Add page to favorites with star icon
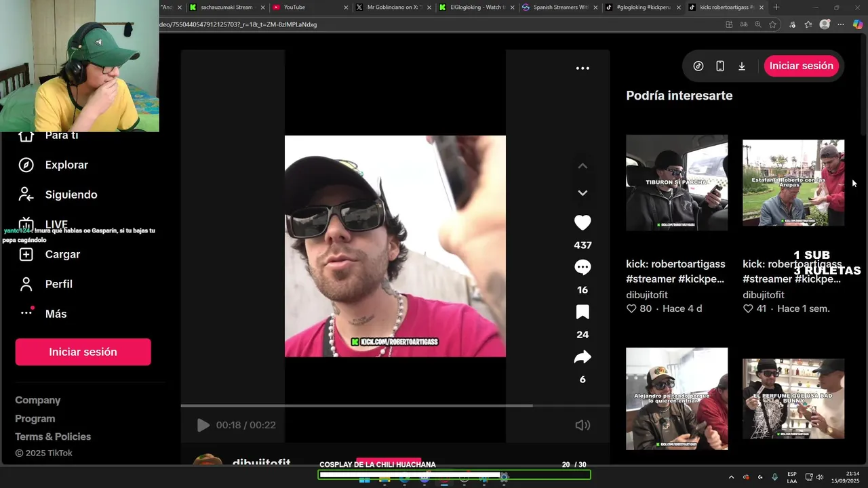 tap(772, 24)
